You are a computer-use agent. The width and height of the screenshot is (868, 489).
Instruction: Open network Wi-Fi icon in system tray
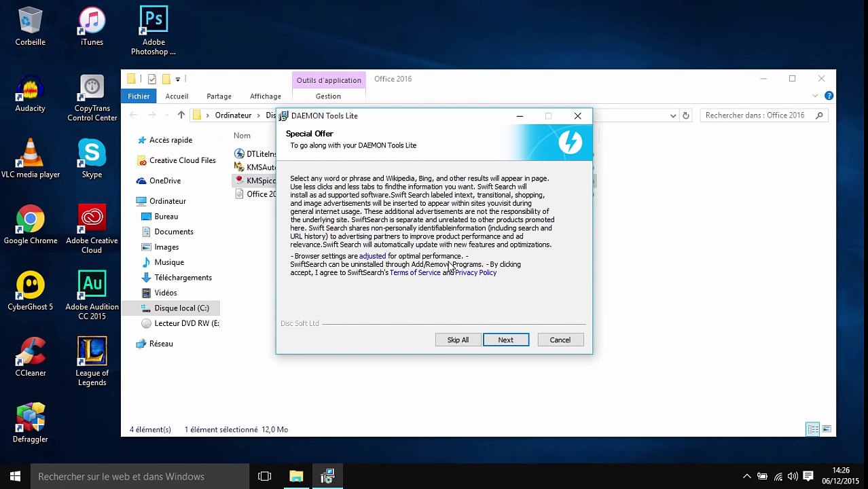(778, 476)
